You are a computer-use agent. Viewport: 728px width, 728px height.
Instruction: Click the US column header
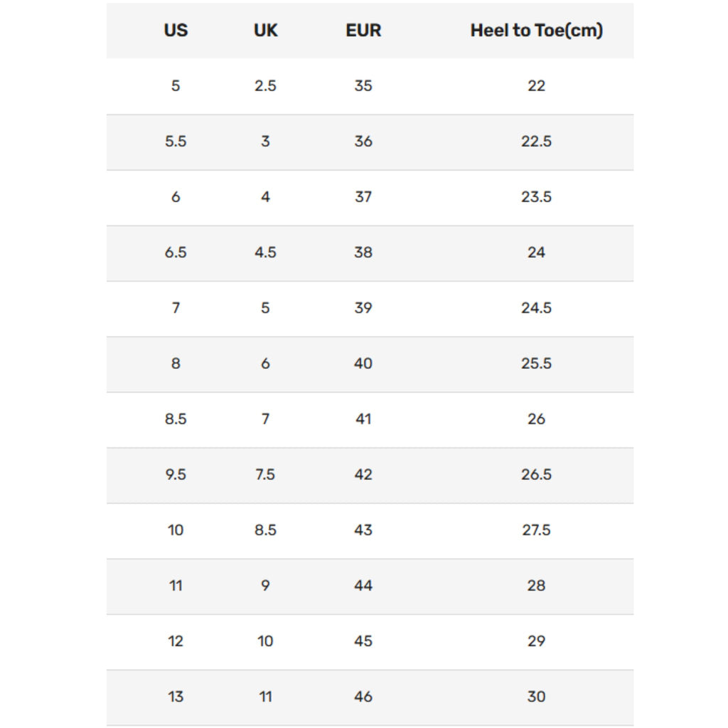176,31
